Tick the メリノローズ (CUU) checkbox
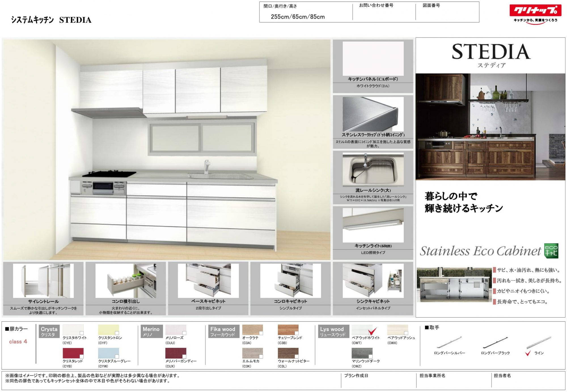The height and width of the screenshot is (392, 567). click(x=184, y=333)
